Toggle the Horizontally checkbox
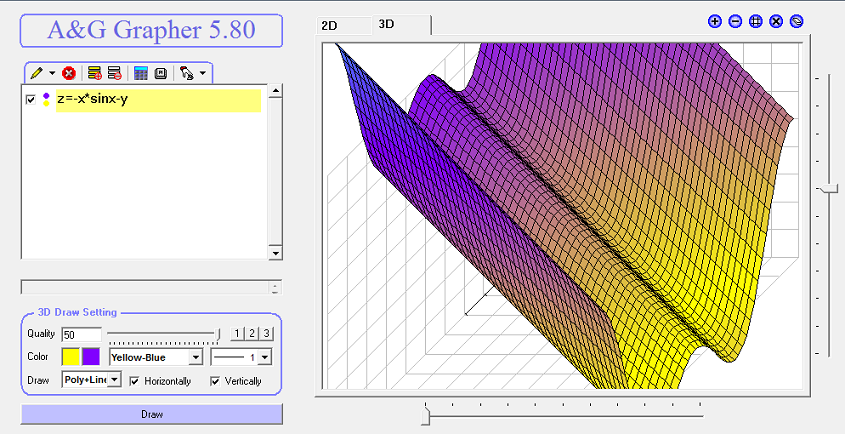Screen dimensions: 845x434 [134, 381]
